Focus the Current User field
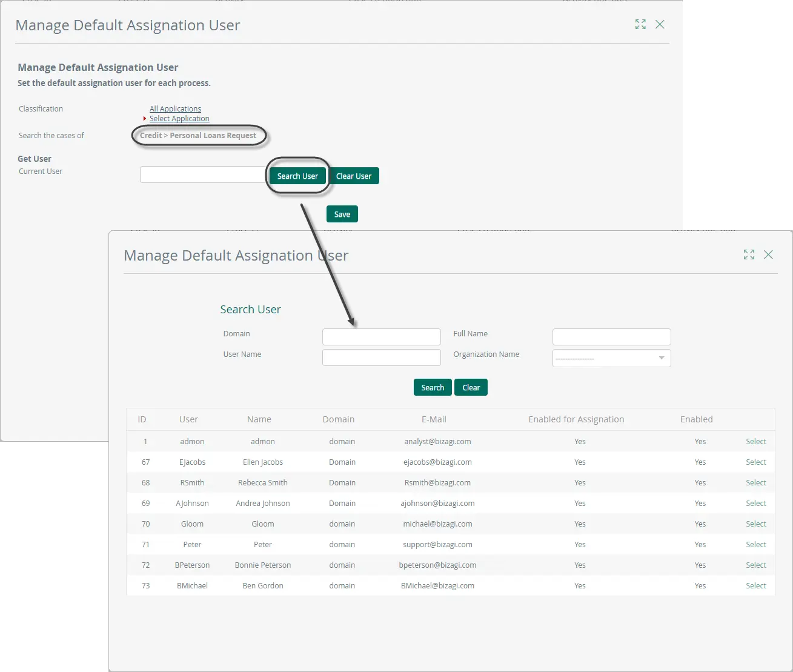Image resolution: width=793 pixels, height=672 pixels. pos(203,175)
